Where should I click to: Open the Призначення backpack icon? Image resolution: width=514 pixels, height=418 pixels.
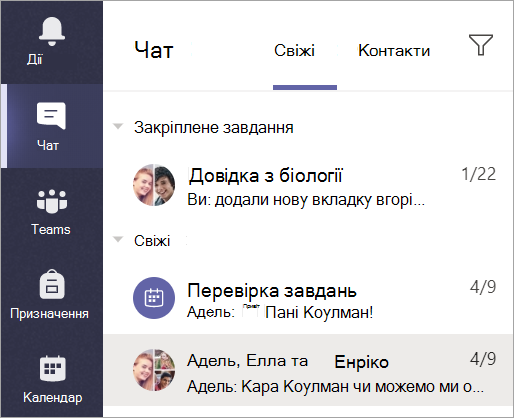tap(52, 285)
